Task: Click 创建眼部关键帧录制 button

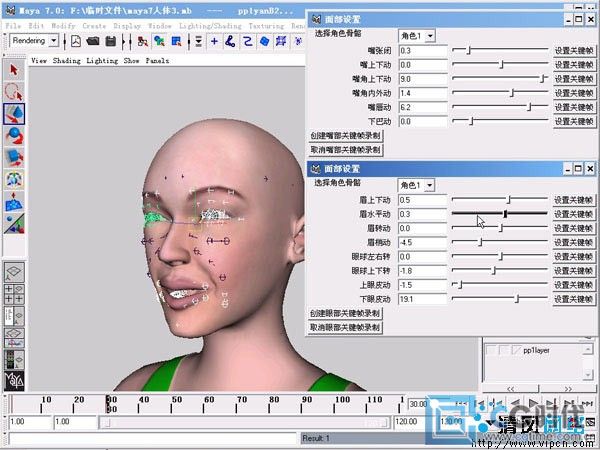Action: (x=345, y=313)
